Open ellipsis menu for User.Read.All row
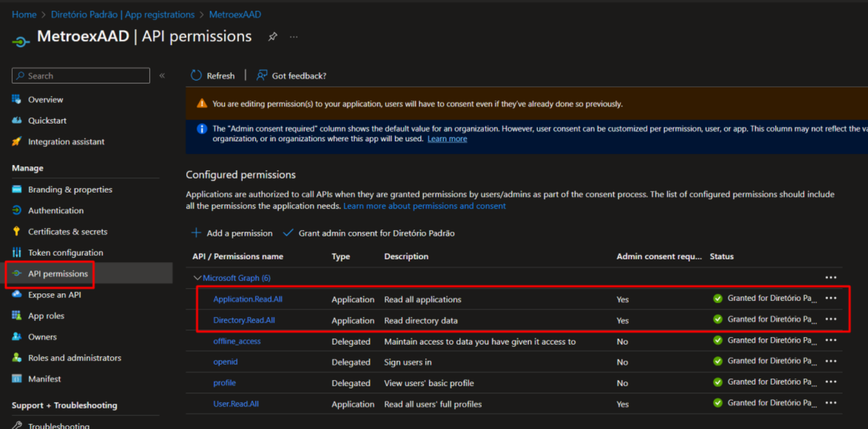The image size is (868, 429). pyautogui.click(x=831, y=403)
